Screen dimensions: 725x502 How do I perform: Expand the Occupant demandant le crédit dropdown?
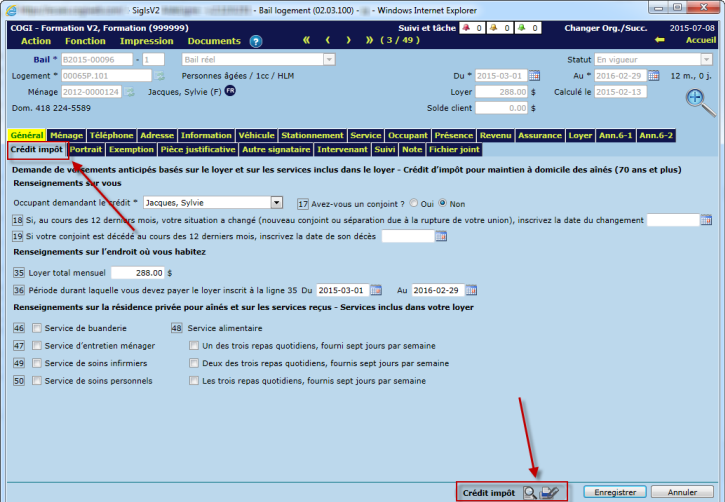tap(277, 203)
